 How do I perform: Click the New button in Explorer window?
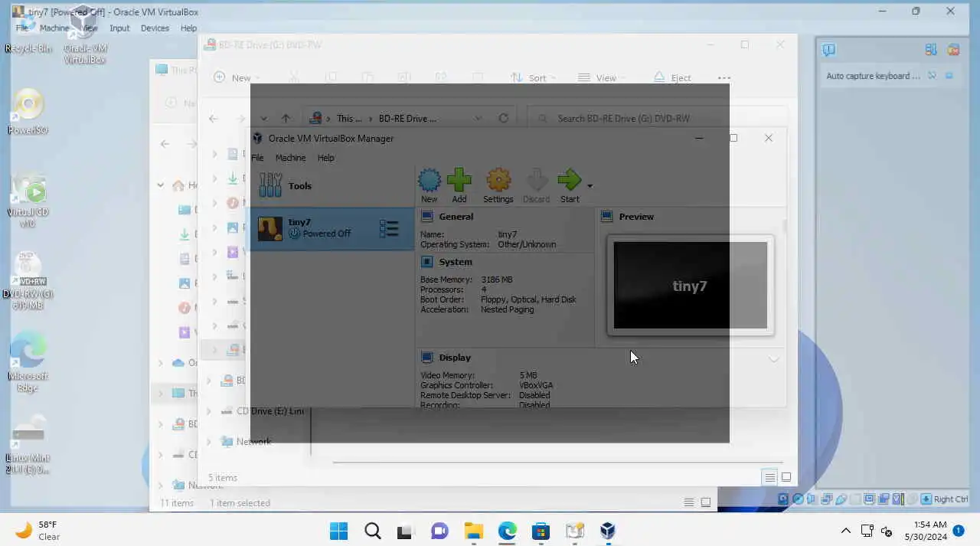click(x=236, y=77)
